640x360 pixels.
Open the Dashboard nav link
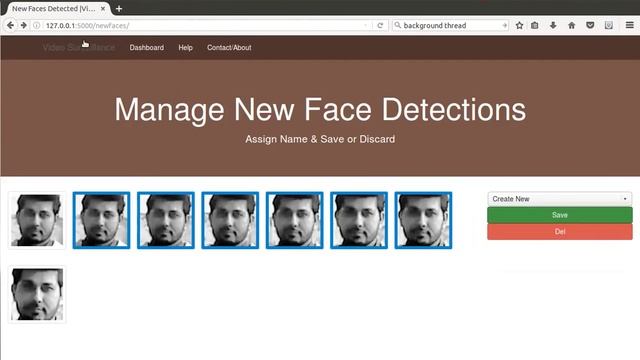[x=147, y=48]
